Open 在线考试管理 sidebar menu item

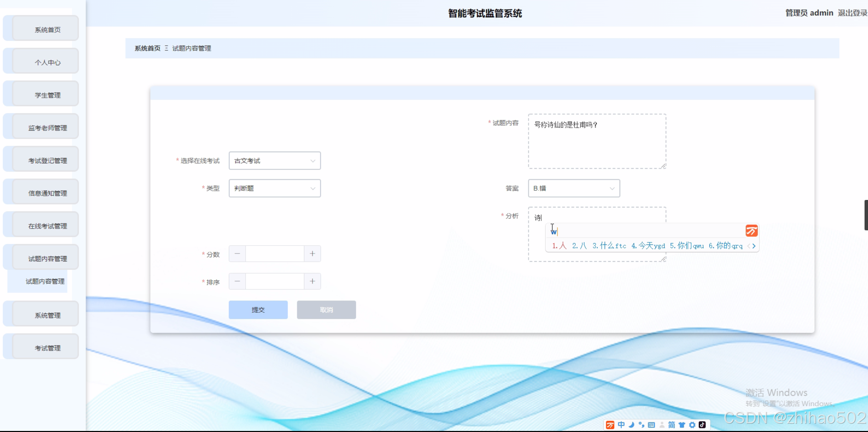[x=47, y=226]
